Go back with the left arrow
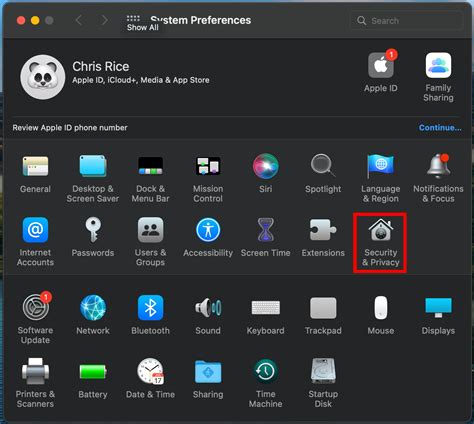Image resolution: width=474 pixels, height=424 pixels. click(79, 20)
